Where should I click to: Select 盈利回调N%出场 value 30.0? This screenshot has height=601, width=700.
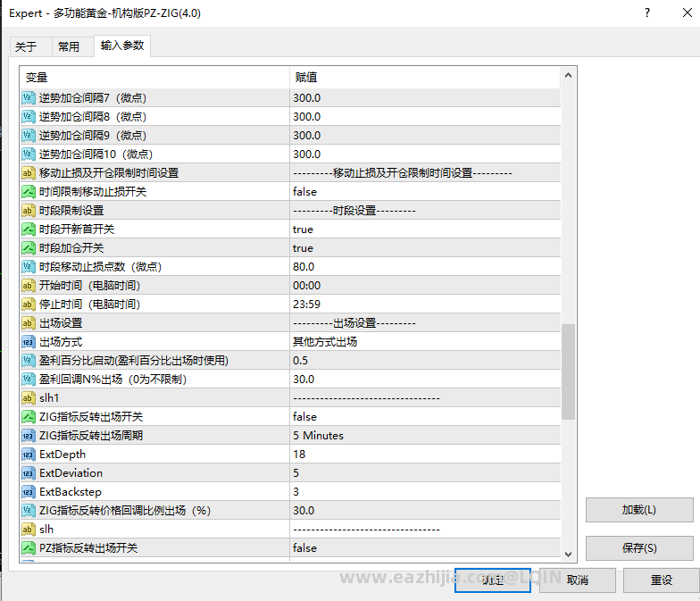tap(425, 379)
